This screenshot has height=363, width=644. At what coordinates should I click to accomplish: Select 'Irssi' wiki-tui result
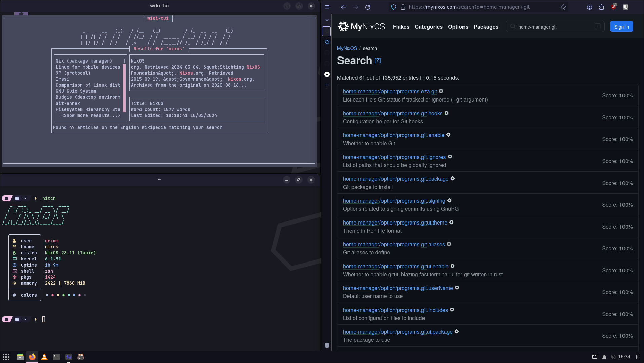(x=63, y=79)
